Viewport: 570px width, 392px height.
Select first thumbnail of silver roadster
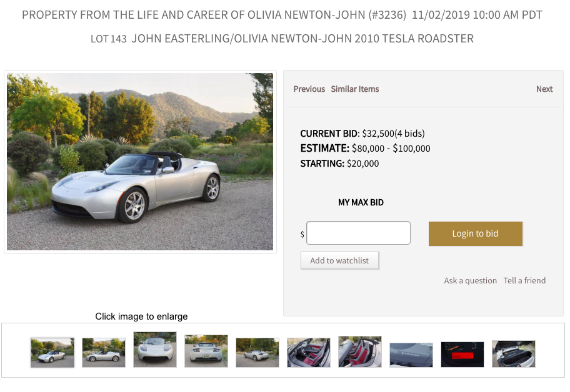[52, 353]
